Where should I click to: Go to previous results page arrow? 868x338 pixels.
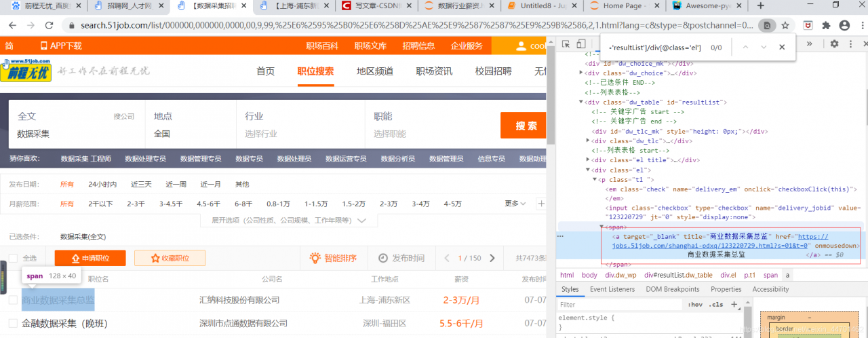pyautogui.click(x=447, y=258)
